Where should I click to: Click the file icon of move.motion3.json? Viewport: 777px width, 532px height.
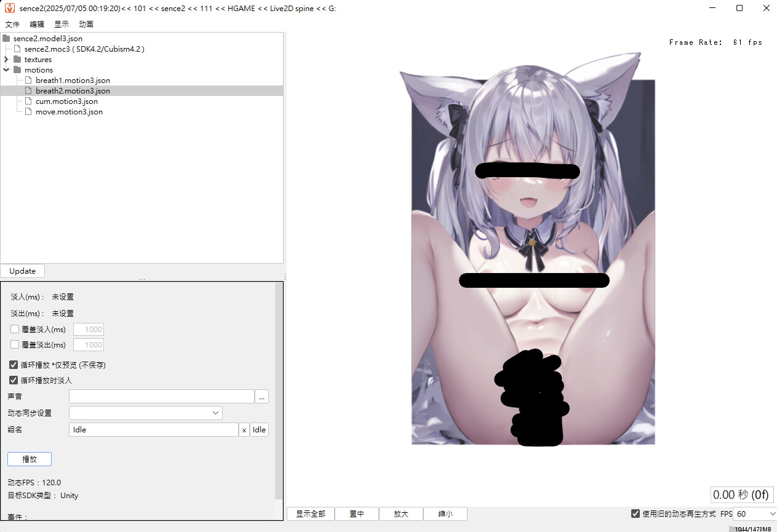[x=28, y=111]
